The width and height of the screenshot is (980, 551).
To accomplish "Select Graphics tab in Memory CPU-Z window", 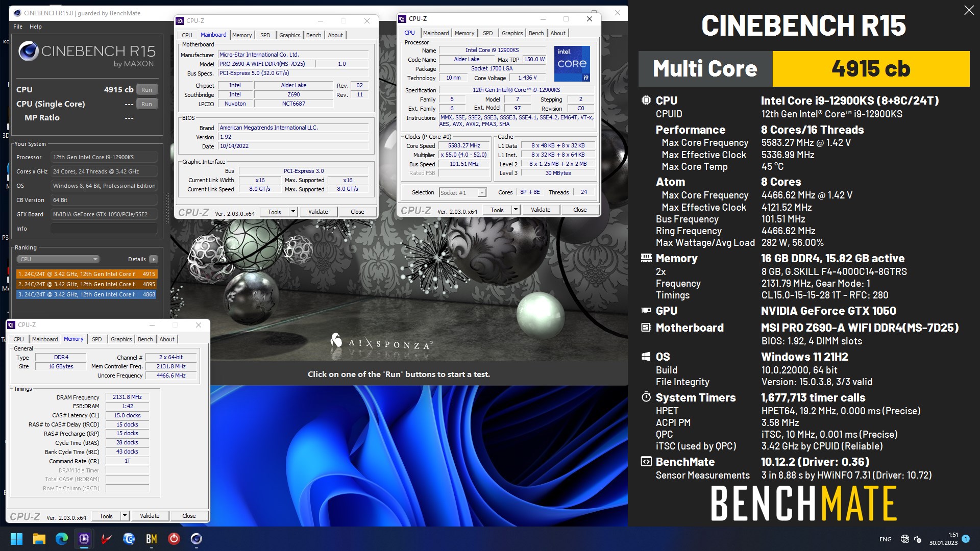I will pyautogui.click(x=121, y=339).
